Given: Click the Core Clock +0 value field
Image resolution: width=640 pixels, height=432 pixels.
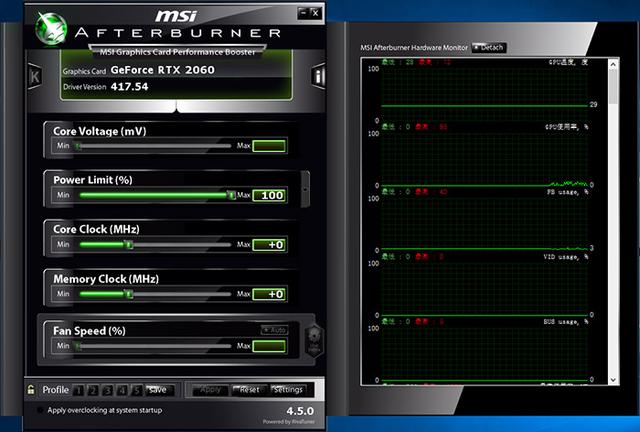Looking at the screenshot, I should pyautogui.click(x=269, y=245).
